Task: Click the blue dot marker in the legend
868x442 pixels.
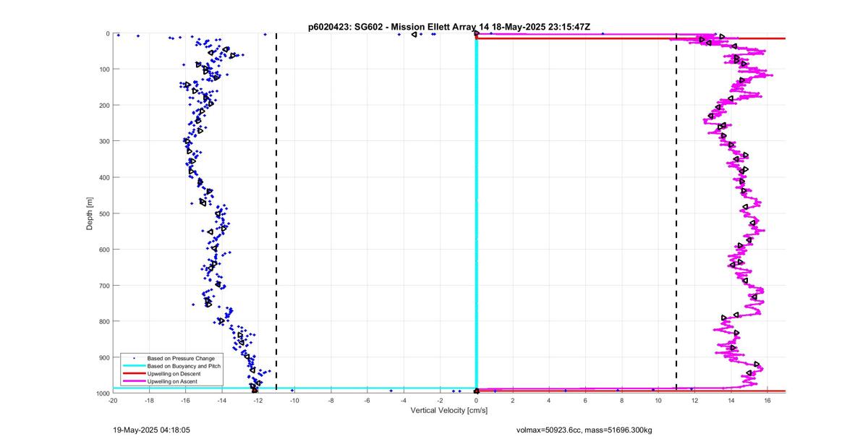Action: coord(133,358)
